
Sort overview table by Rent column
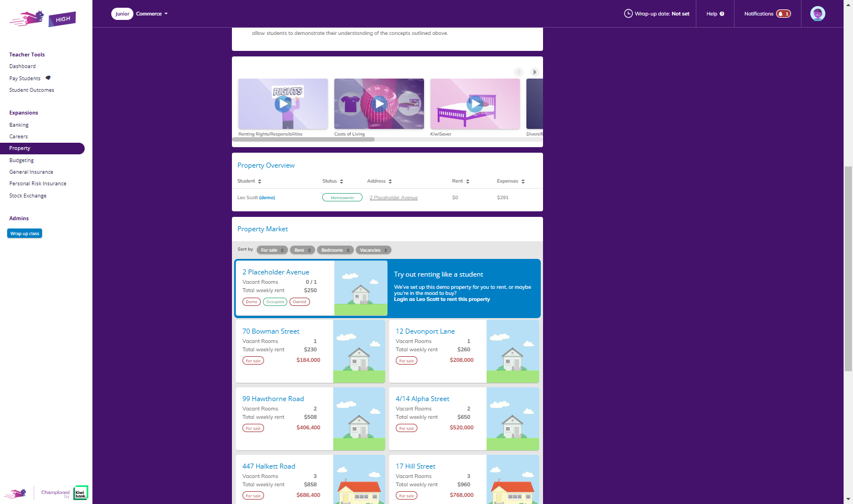pyautogui.click(x=461, y=181)
